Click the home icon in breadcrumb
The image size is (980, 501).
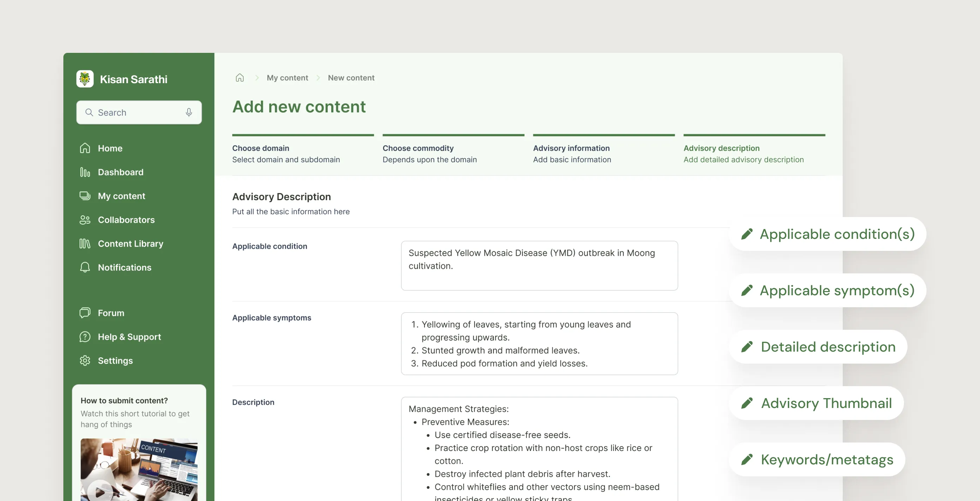tap(240, 78)
